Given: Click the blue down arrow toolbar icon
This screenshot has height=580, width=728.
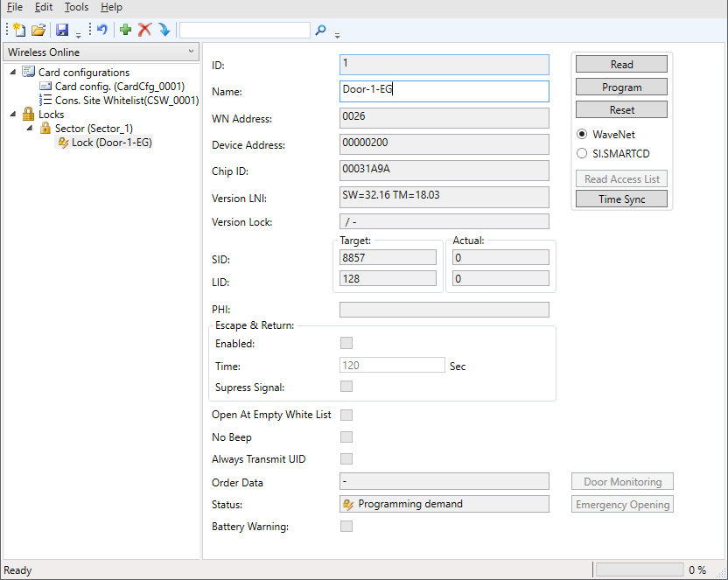Looking at the screenshot, I should 164,31.
